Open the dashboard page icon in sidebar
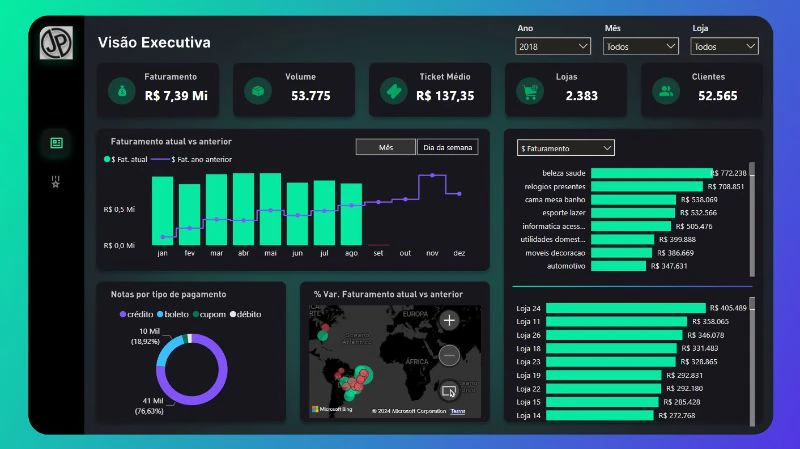 56,143
